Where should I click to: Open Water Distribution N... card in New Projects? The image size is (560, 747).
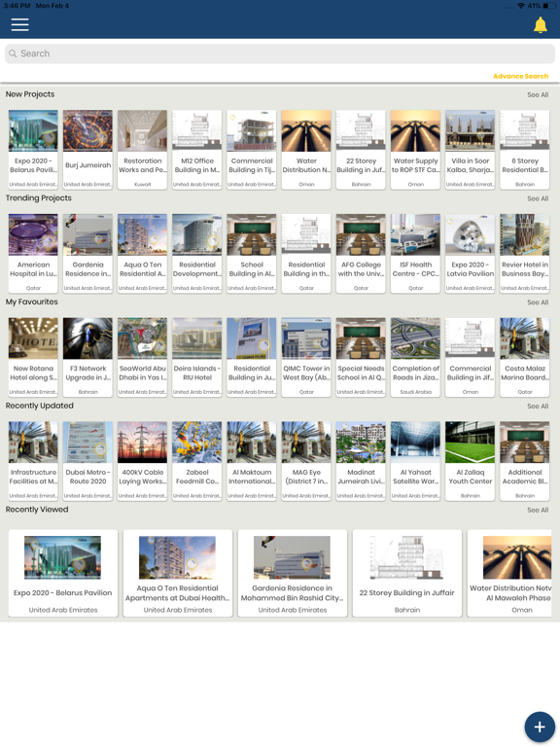pos(306,150)
